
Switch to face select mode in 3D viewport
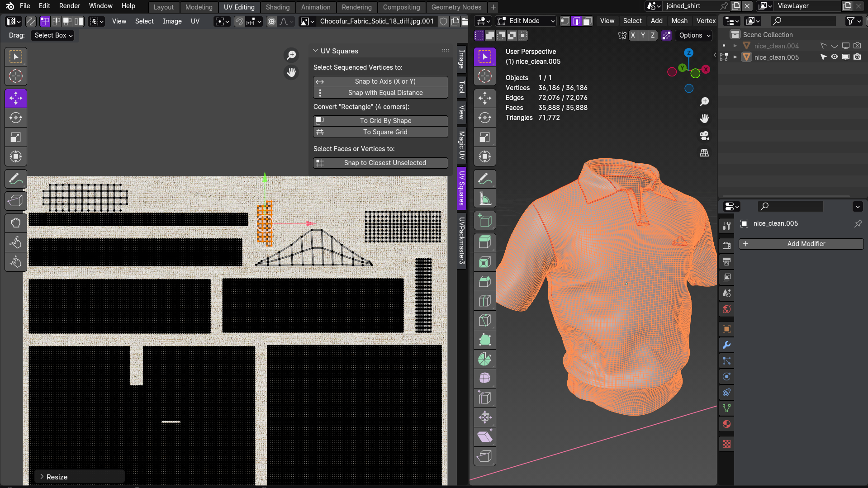tap(587, 21)
